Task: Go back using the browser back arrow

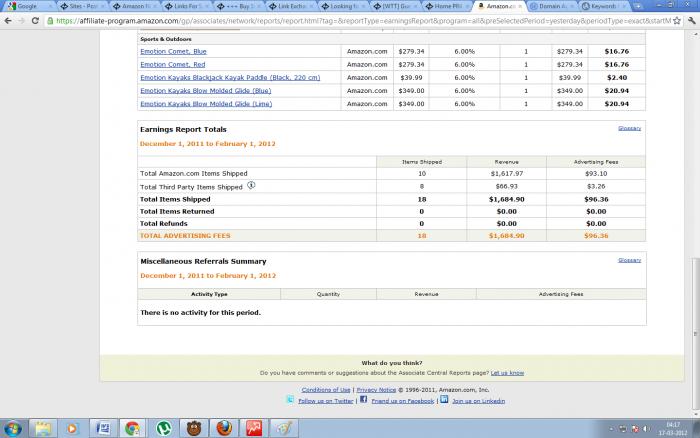Action: tap(8, 21)
